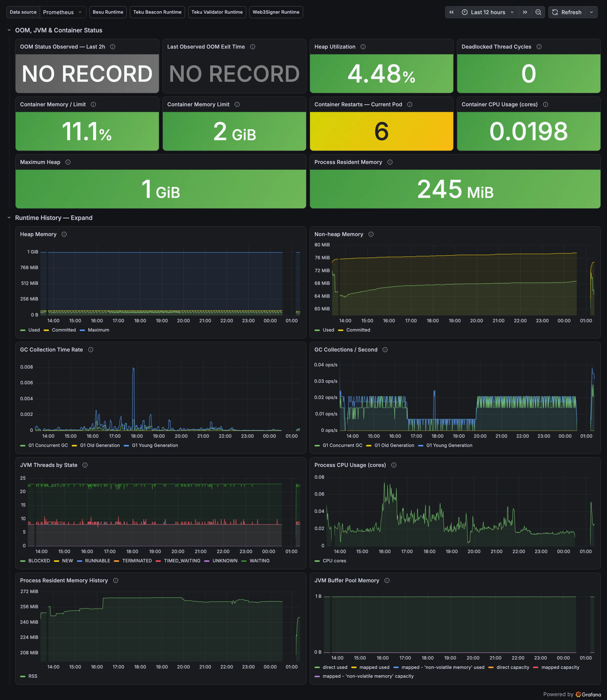The image size is (607, 700).
Task: Toggle mapped capacity in JVM Buffer Pool legend
Action: (x=560, y=667)
